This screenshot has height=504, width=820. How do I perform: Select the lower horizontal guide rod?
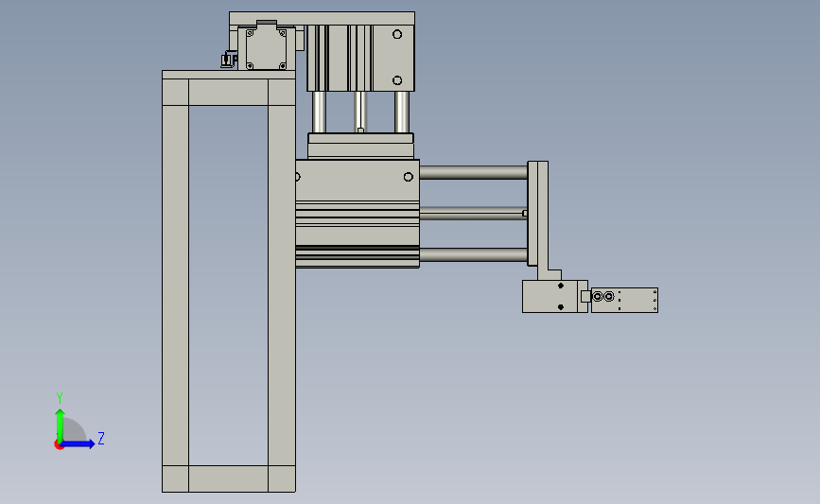pos(473,254)
